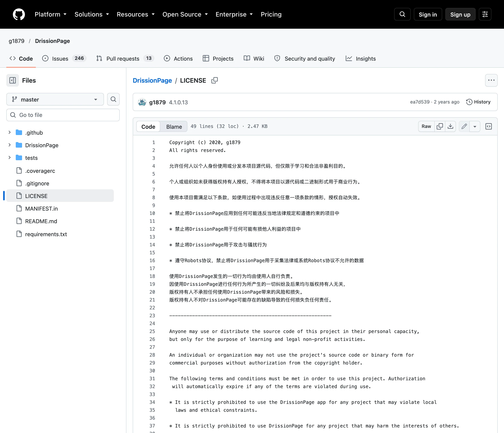Switch to Blame view
This screenshot has height=433, width=504.
pyautogui.click(x=174, y=127)
